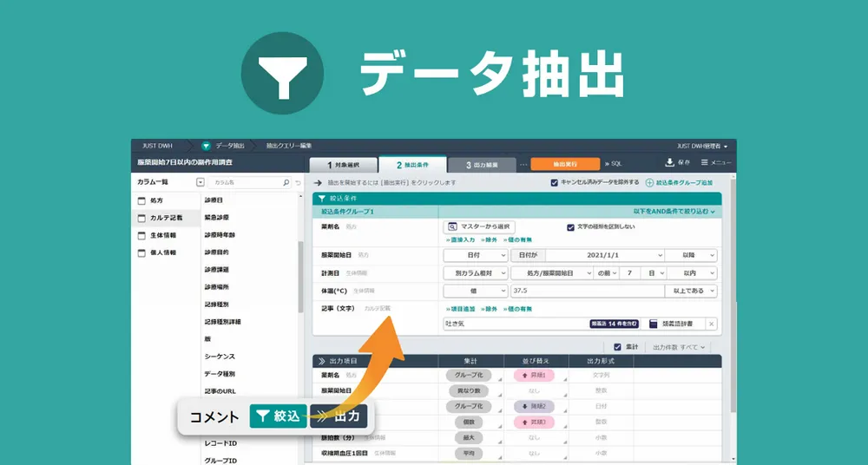Click the 直接入力 link
This screenshot has width=868, height=465.
coord(460,240)
